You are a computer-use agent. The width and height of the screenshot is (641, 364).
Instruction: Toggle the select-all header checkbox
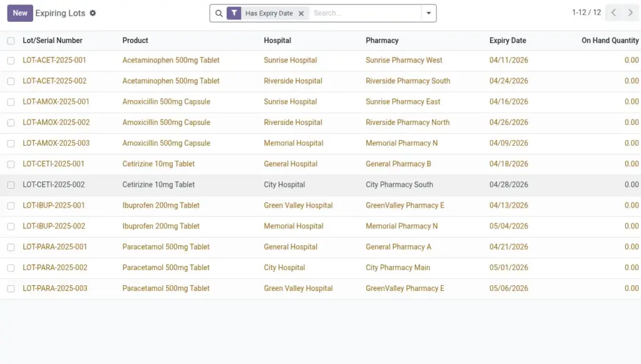pyautogui.click(x=11, y=41)
